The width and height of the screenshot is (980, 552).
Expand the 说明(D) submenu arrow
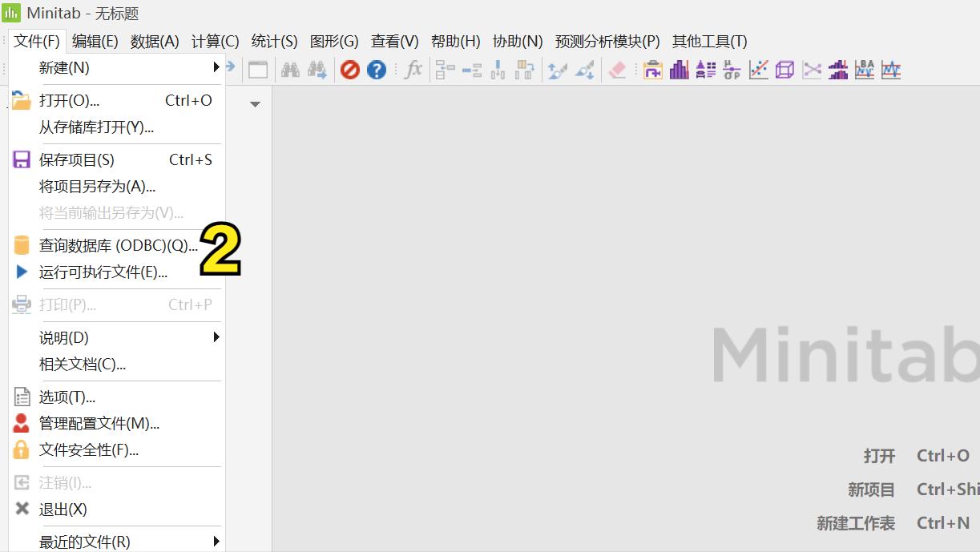pyautogui.click(x=215, y=337)
